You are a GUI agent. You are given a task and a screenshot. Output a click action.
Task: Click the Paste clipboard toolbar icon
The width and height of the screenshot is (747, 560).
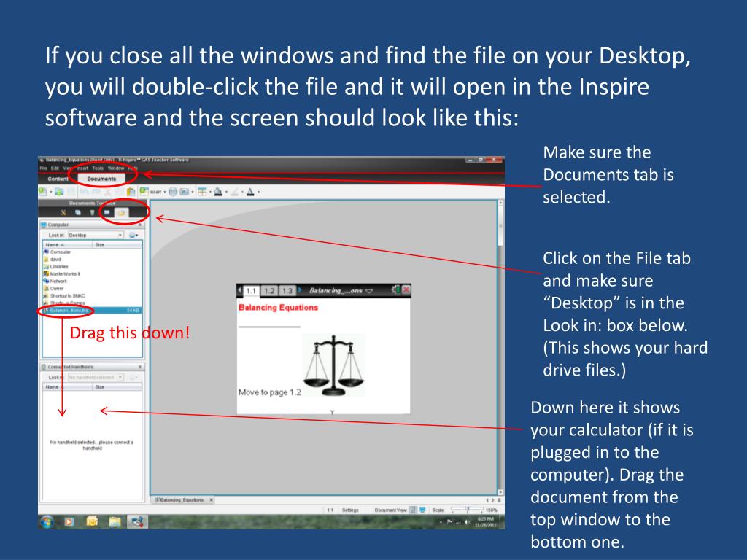(131, 192)
